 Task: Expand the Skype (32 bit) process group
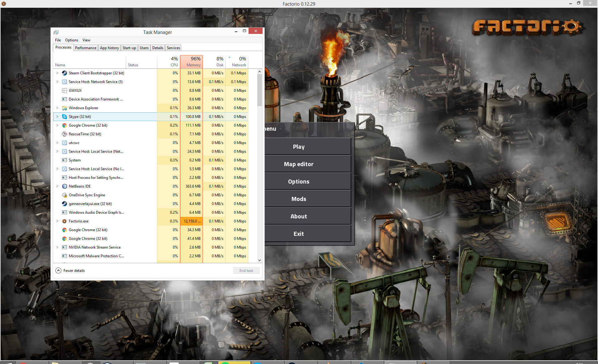tap(57, 117)
